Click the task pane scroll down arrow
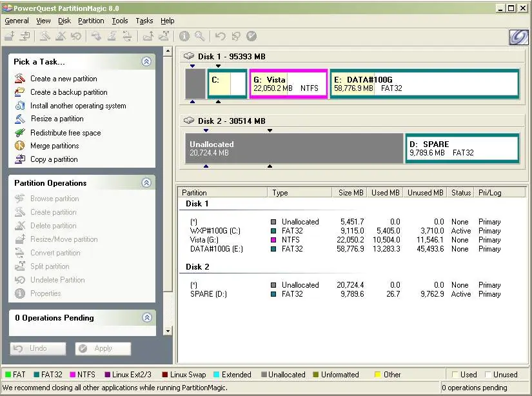The width and height of the screenshot is (532, 396). click(168, 331)
